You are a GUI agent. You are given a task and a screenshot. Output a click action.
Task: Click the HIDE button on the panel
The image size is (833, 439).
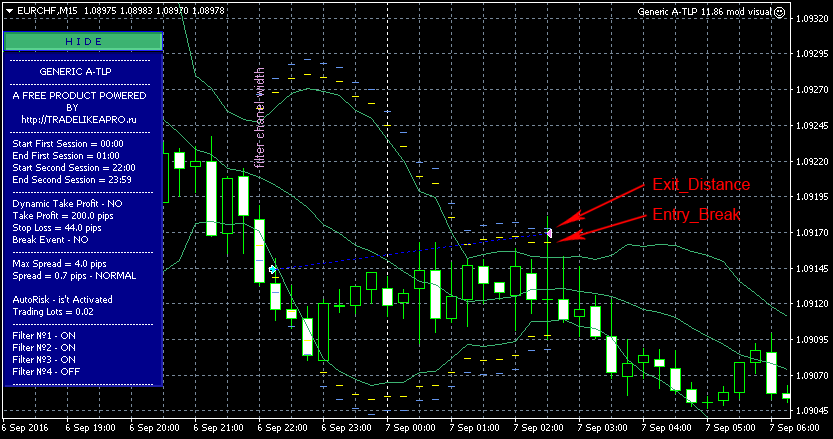(83, 41)
